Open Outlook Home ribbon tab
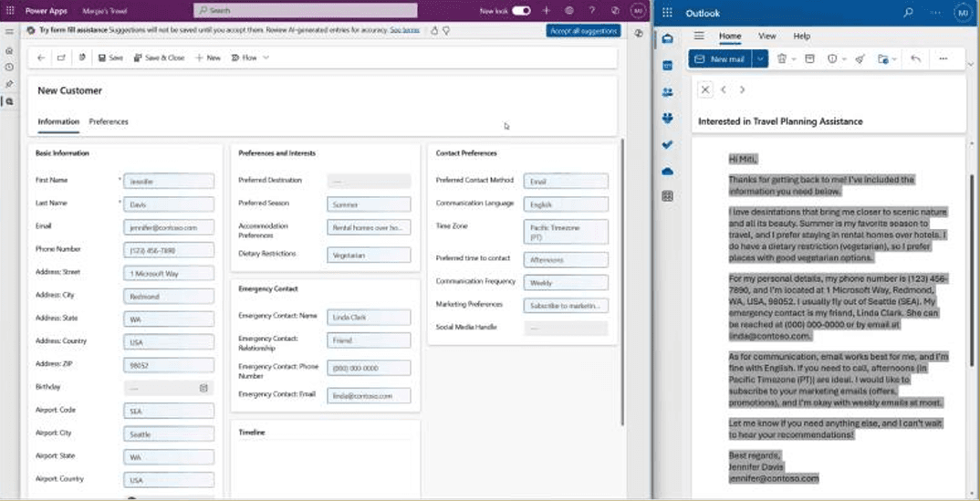The image size is (980, 501). click(x=730, y=37)
